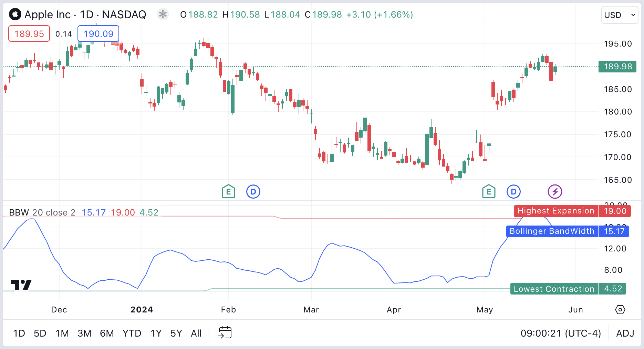Click the Apple logo icon
The height and width of the screenshot is (349, 644).
click(15, 14)
